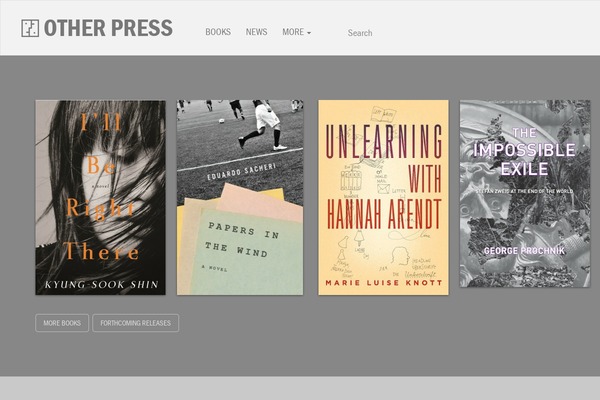This screenshot has height=400, width=600.
Task: Open the Other Press home title link
Action: [x=108, y=28]
